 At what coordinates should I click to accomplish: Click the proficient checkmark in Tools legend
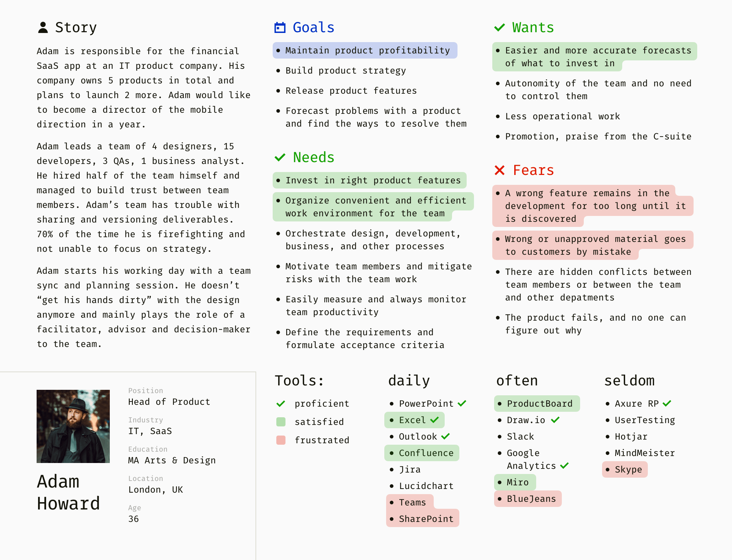point(281,404)
